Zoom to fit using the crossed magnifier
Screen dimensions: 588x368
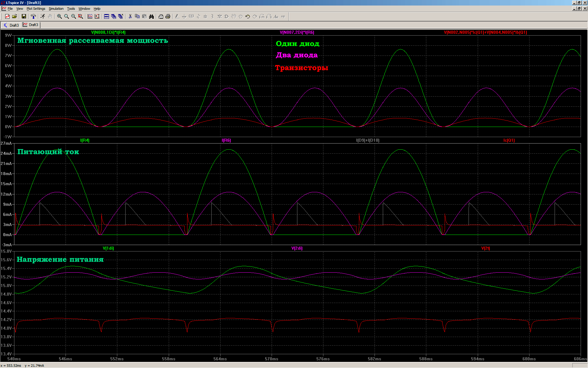(x=81, y=17)
